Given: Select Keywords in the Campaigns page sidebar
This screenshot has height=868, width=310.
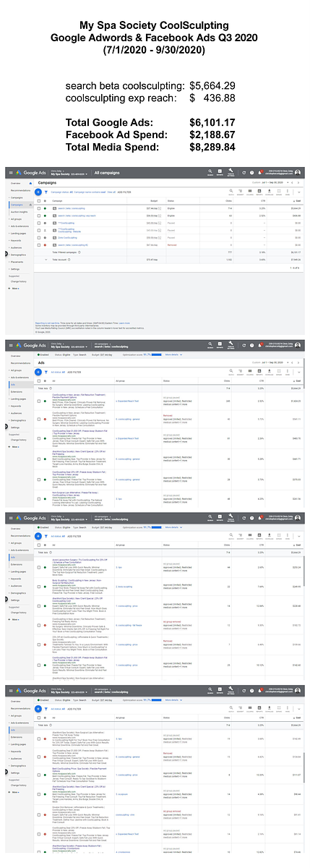Looking at the screenshot, I should 15,240.
